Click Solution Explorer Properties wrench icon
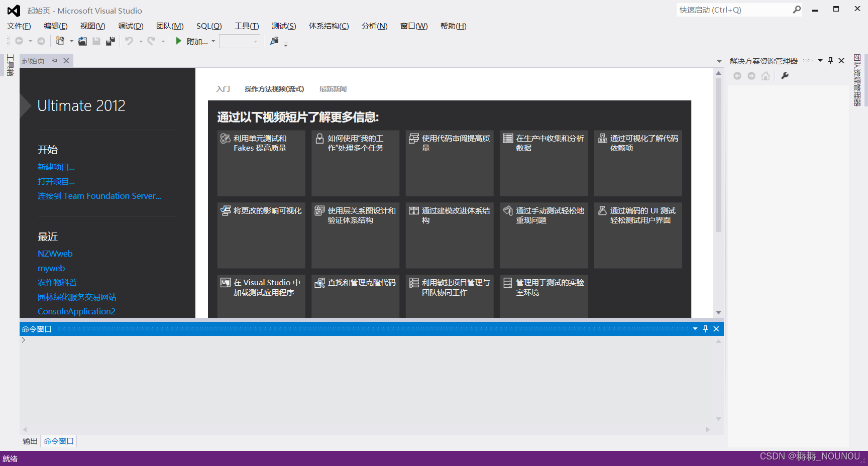The image size is (868, 466). pos(785,76)
